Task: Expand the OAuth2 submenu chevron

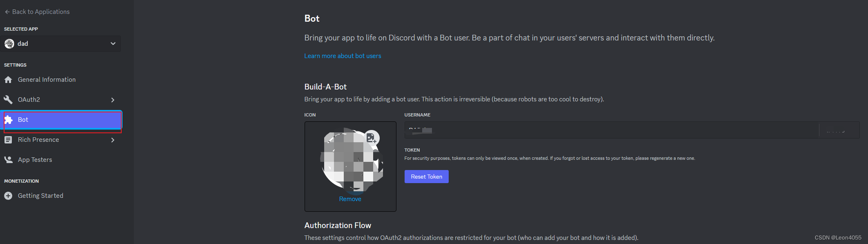Action: [x=113, y=100]
